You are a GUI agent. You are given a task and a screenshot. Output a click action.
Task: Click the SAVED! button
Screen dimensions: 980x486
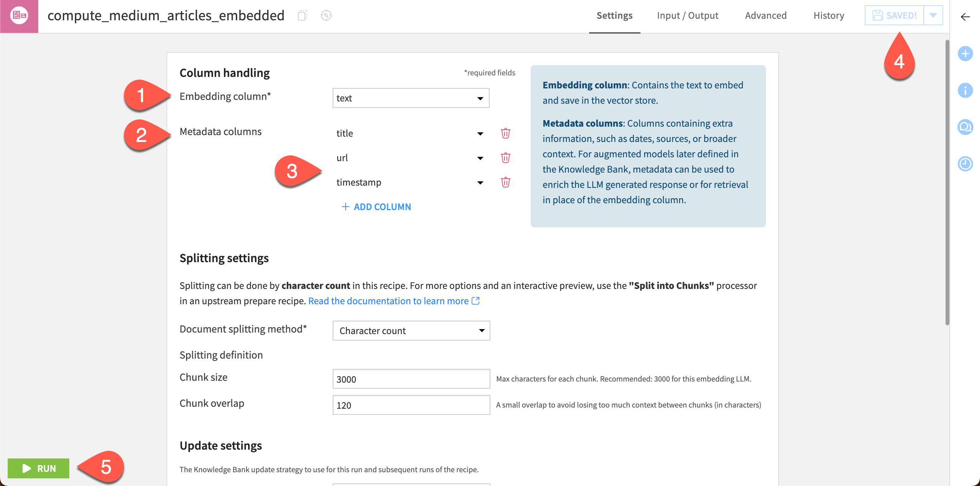894,15
